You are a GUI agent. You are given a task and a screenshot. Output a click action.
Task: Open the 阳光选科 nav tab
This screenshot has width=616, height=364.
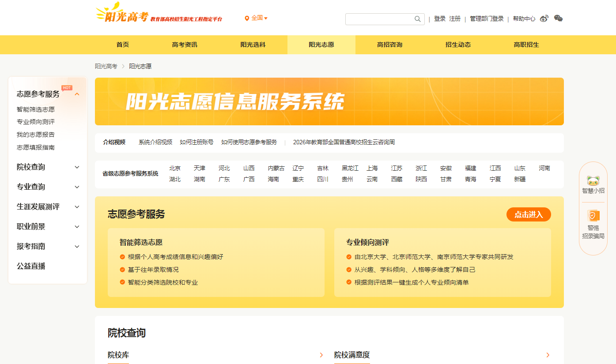click(x=253, y=45)
